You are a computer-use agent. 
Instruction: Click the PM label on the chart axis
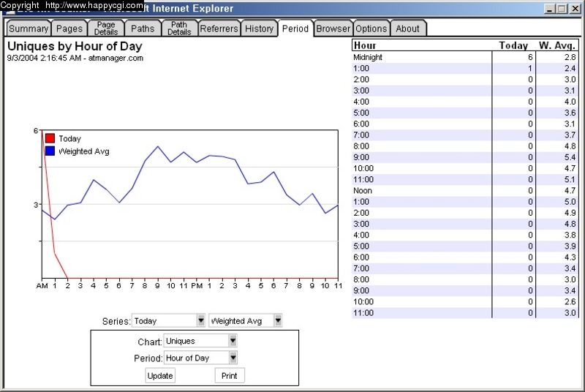pos(197,286)
